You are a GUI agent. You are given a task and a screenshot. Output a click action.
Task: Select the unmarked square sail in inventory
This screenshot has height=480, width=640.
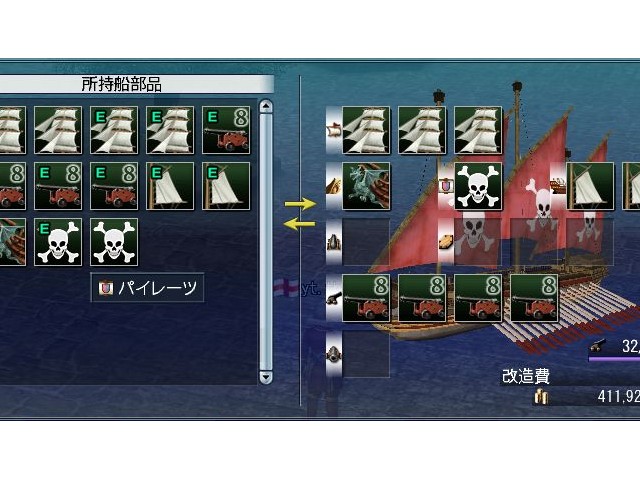coord(58,130)
